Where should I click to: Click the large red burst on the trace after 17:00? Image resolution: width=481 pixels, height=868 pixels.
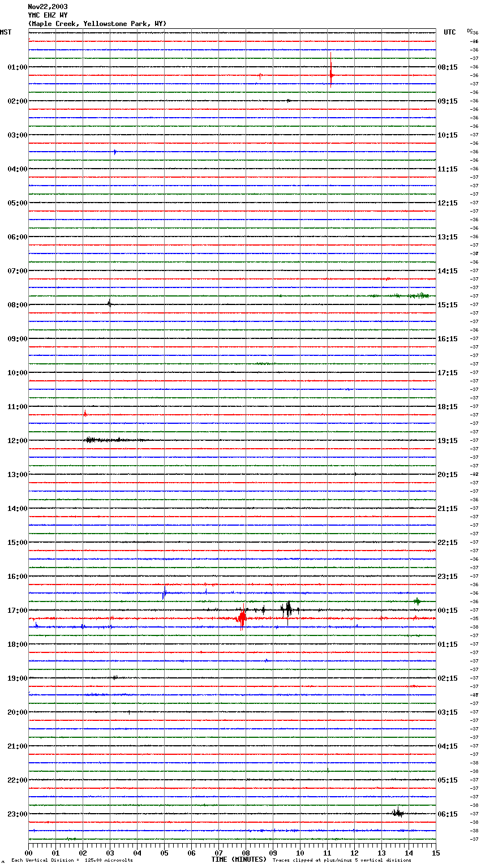click(x=242, y=618)
